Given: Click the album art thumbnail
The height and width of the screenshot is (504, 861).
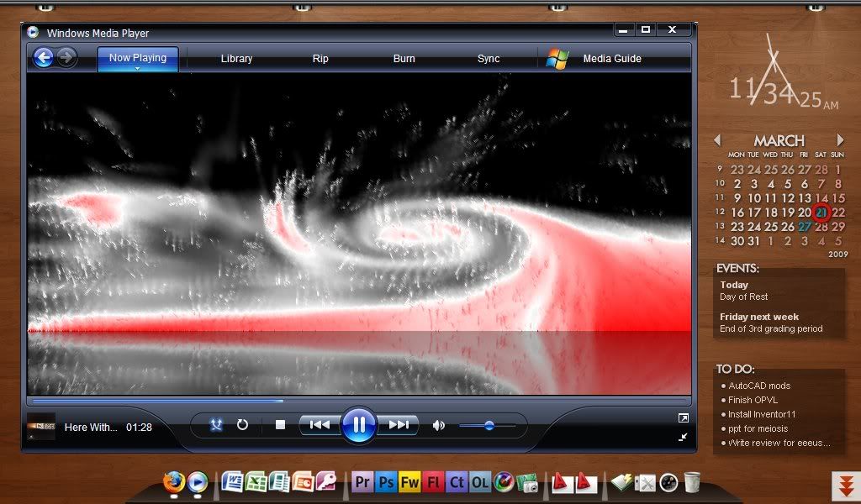Looking at the screenshot, I should pos(41,426).
